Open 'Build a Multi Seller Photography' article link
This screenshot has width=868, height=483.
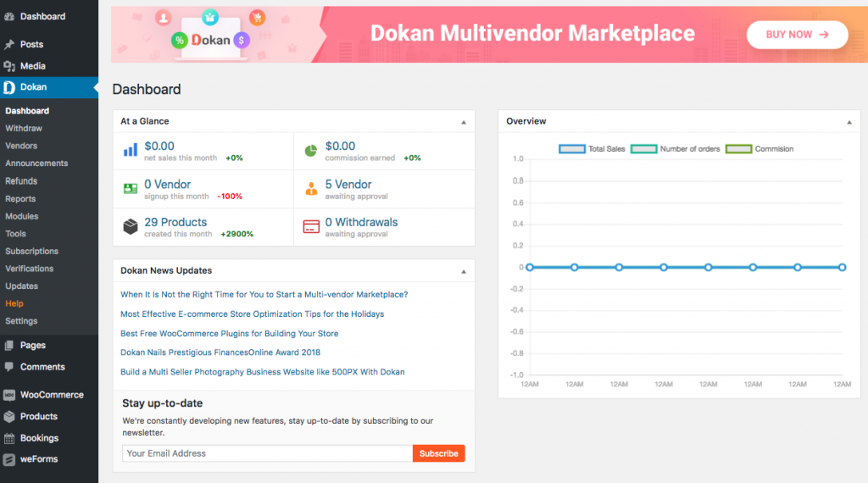[x=263, y=372]
